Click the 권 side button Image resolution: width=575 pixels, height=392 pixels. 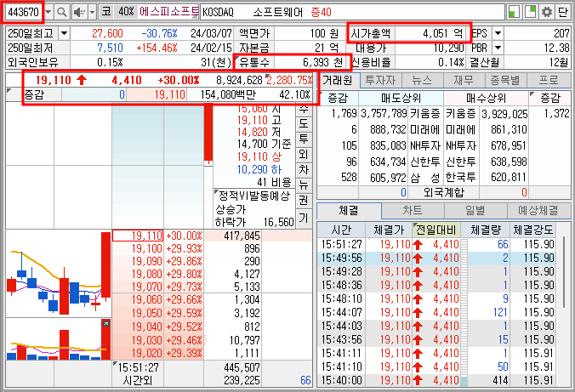[304, 201]
